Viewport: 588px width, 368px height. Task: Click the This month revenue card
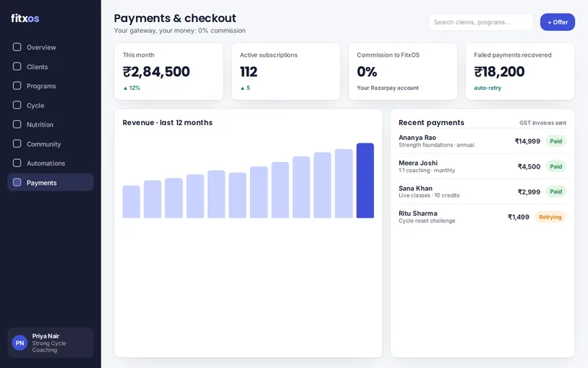tap(169, 71)
